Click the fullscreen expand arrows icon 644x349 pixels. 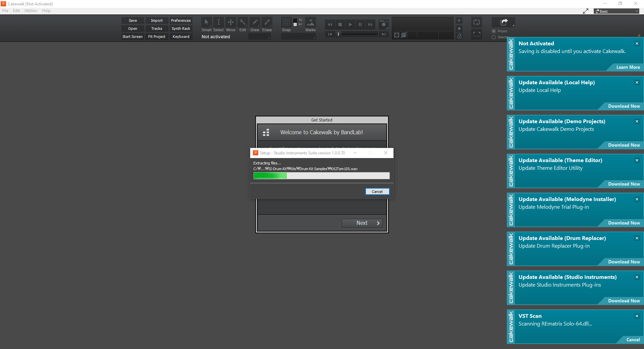pos(586,11)
